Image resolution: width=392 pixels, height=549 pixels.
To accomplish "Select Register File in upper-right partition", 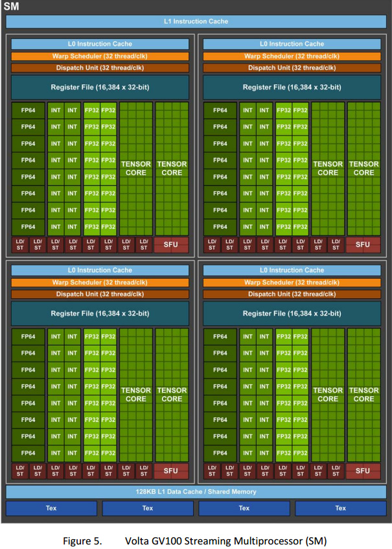I will pos(292,88).
